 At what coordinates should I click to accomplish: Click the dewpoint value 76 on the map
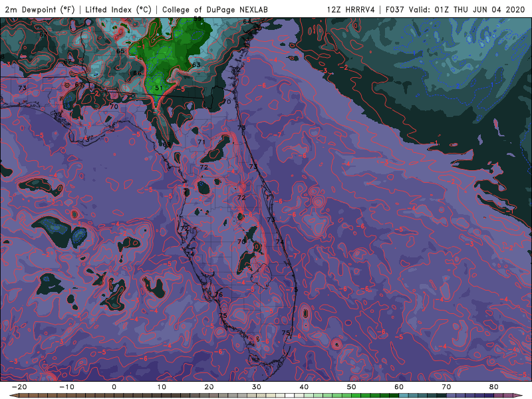(219, 294)
